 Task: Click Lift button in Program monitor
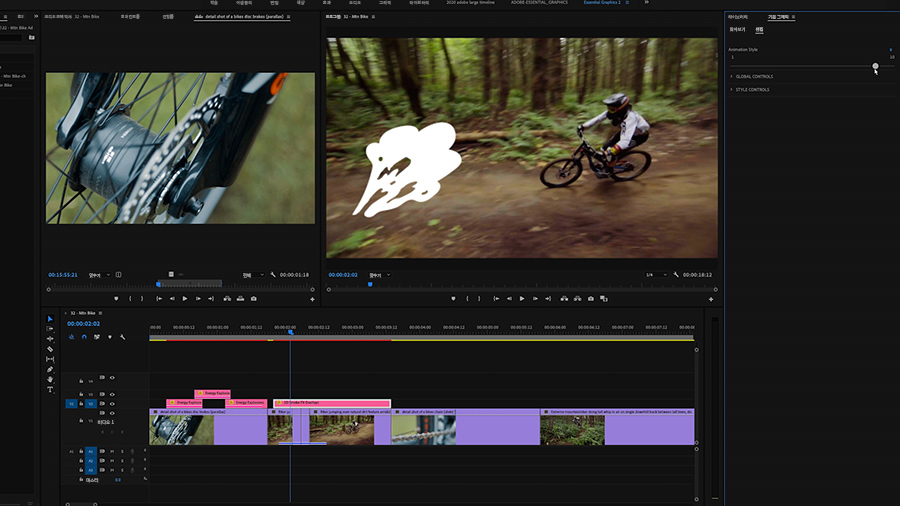click(x=564, y=298)
